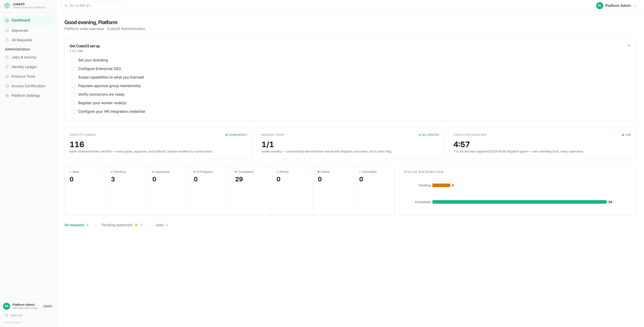
Task: Click the chevron next to Jobs
Action: tap(167, 225)
